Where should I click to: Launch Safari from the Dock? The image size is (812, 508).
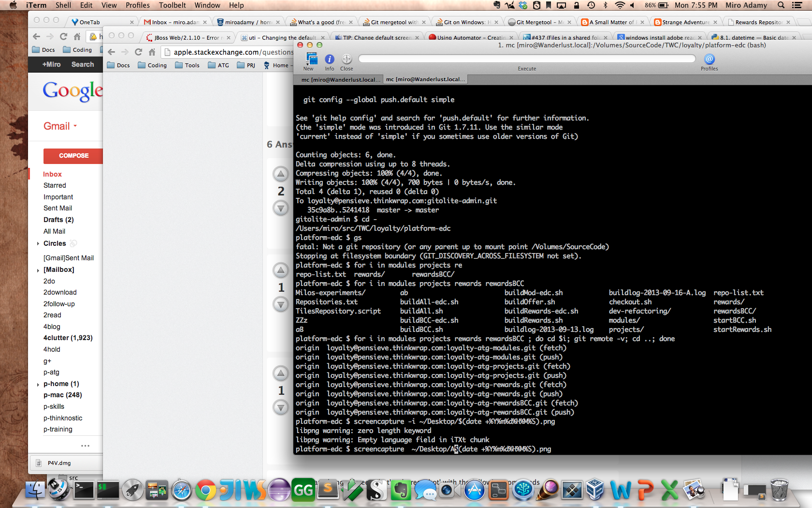click(x=182, y=491)
